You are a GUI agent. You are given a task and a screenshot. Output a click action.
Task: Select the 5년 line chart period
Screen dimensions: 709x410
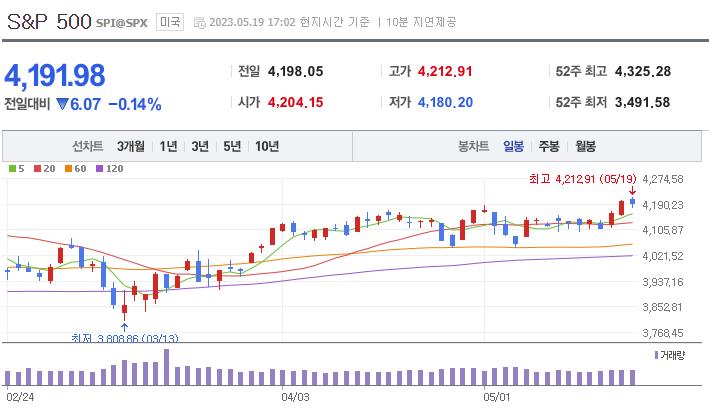pyautogui.click(x=232, y=146)
